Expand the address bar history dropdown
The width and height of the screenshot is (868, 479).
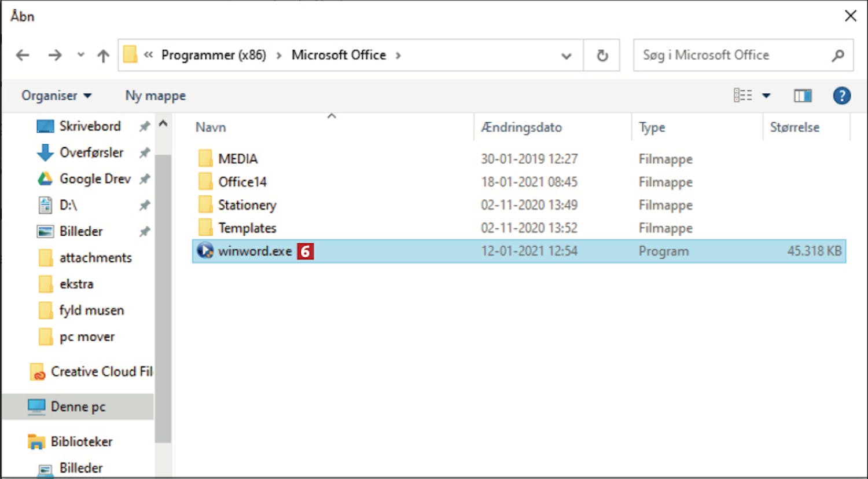point(566,56)
